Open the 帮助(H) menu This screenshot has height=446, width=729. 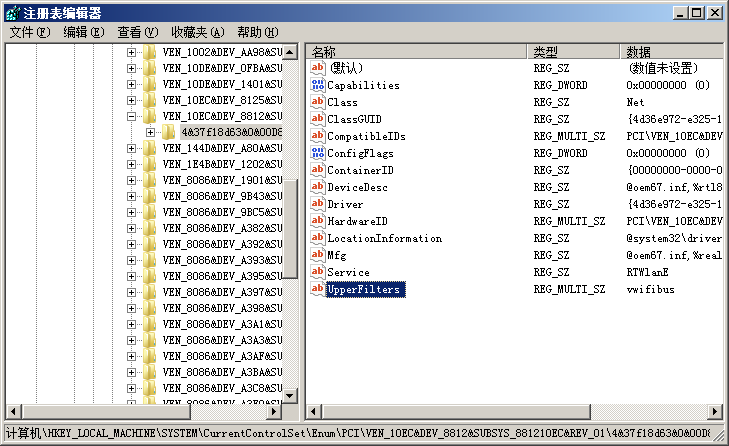(258, 32)
